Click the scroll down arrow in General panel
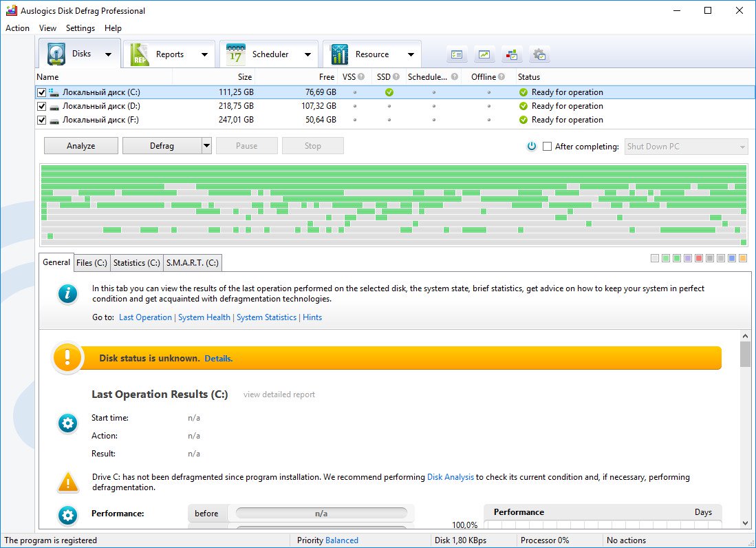This screenshot has width=756, height=548. (x=746, y=523)
